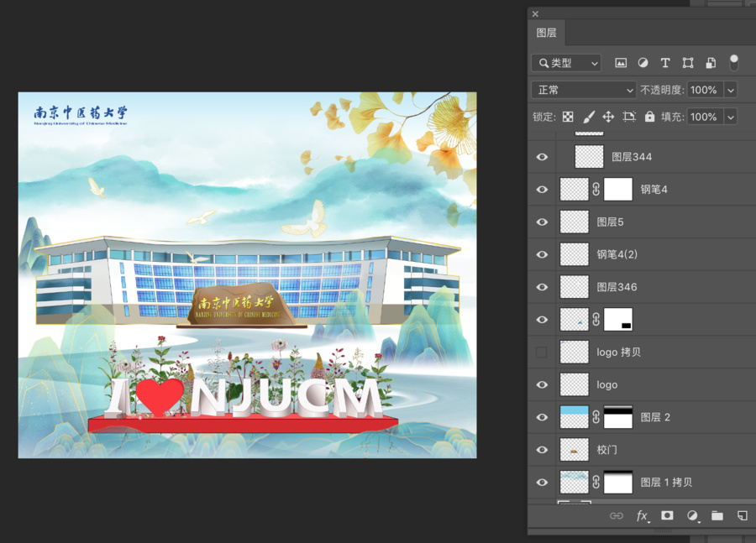This screenshot has width=756, height=543.
Task: Select the layer named 钢笔4(2)
Action: coord(617,254)
